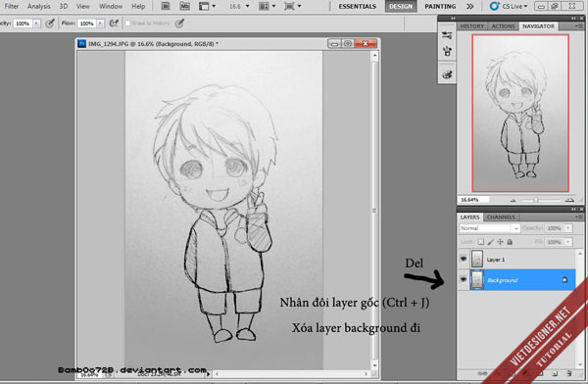
Task: Toggle tablet pressure controls opacity icon
Action: click(50, 24)
